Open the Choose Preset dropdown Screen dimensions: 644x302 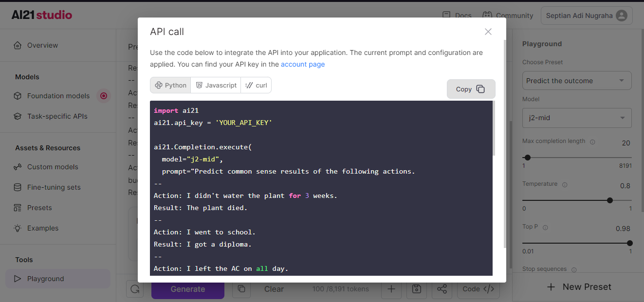pyautogui.click(x=577, y=81)
